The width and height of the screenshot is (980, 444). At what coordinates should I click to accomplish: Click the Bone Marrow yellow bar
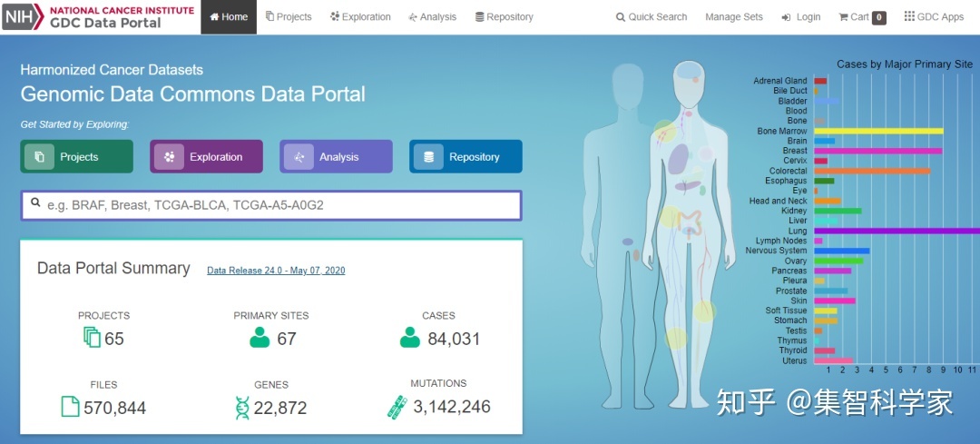(878, 131)
